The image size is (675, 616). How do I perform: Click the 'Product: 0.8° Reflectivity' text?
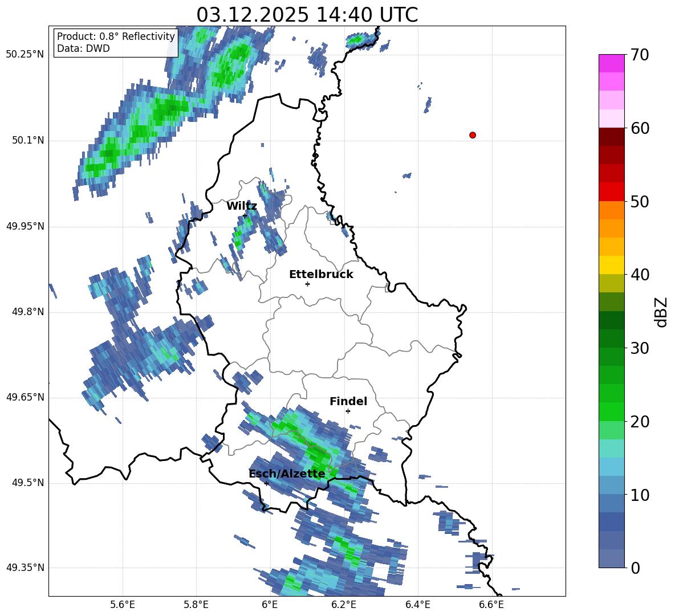116,36
